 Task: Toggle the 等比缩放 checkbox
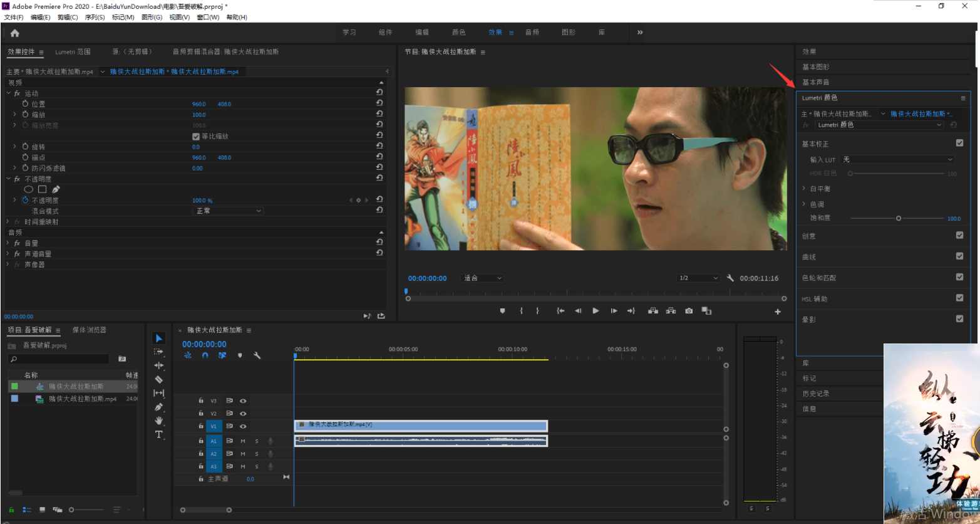point(196,136)
